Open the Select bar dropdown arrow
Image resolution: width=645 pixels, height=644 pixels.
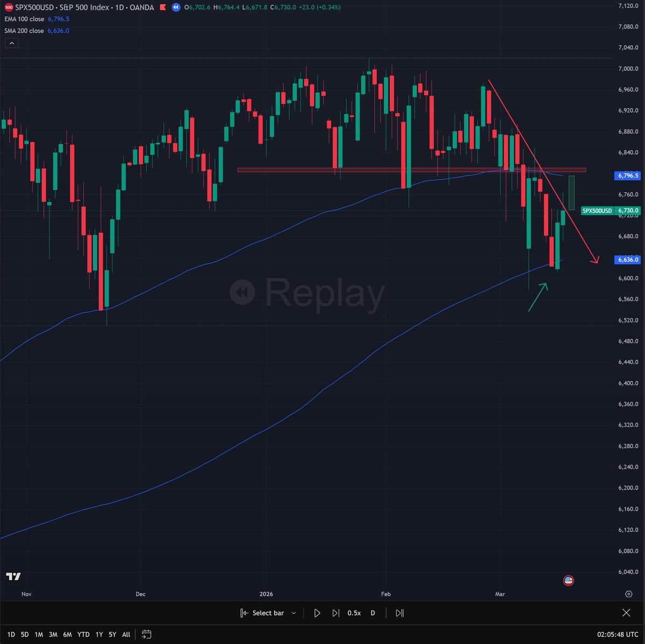[x=293, y=613]
